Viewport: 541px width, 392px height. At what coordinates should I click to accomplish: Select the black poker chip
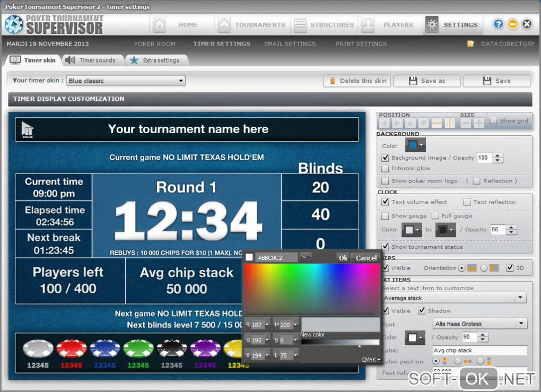[x=172, y=349]
